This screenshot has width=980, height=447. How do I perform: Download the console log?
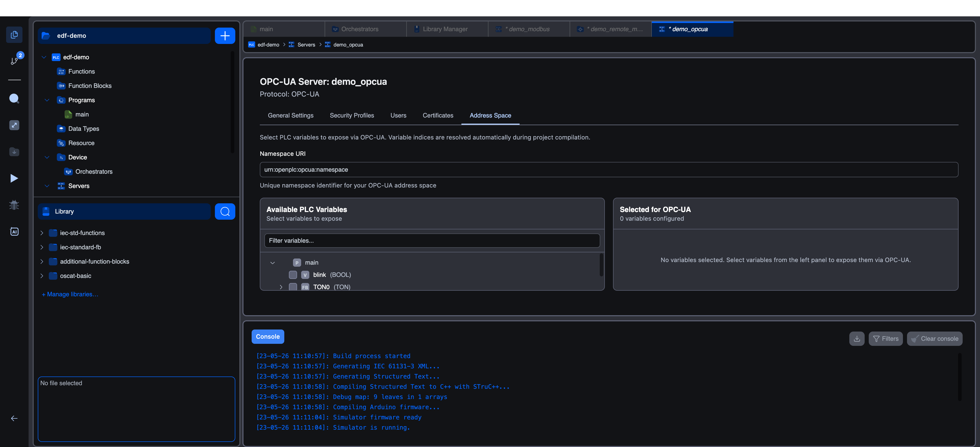(x=857, y=339)
